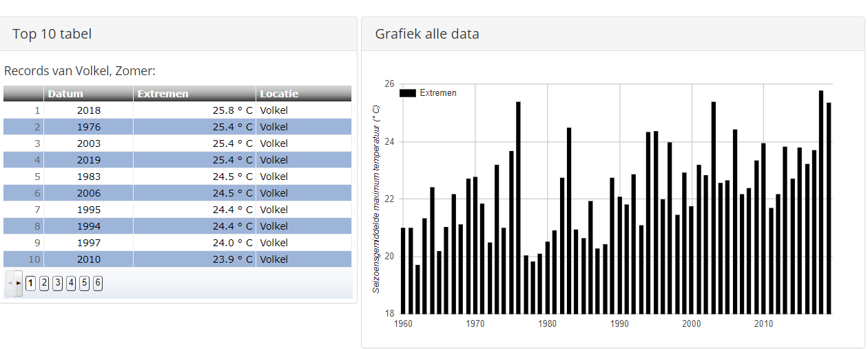
Task: Select the 1976 record row
Action: [177, 127]
